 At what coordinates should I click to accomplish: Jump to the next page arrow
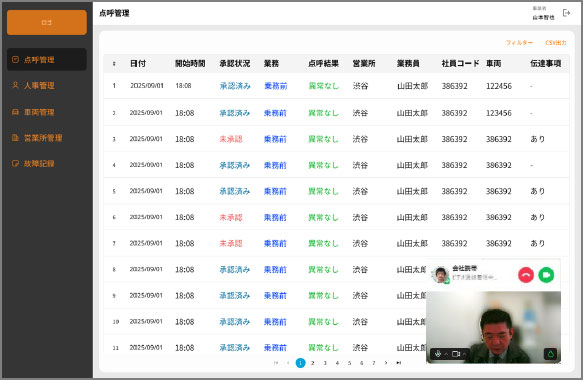386,363
